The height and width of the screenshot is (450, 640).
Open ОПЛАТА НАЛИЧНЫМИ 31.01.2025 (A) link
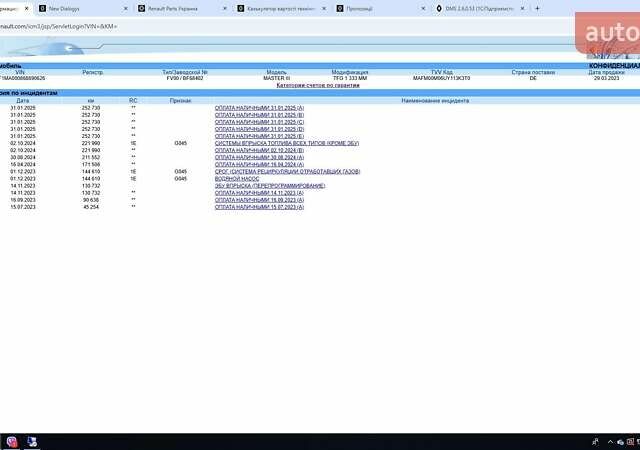click(x=259, y=108)
